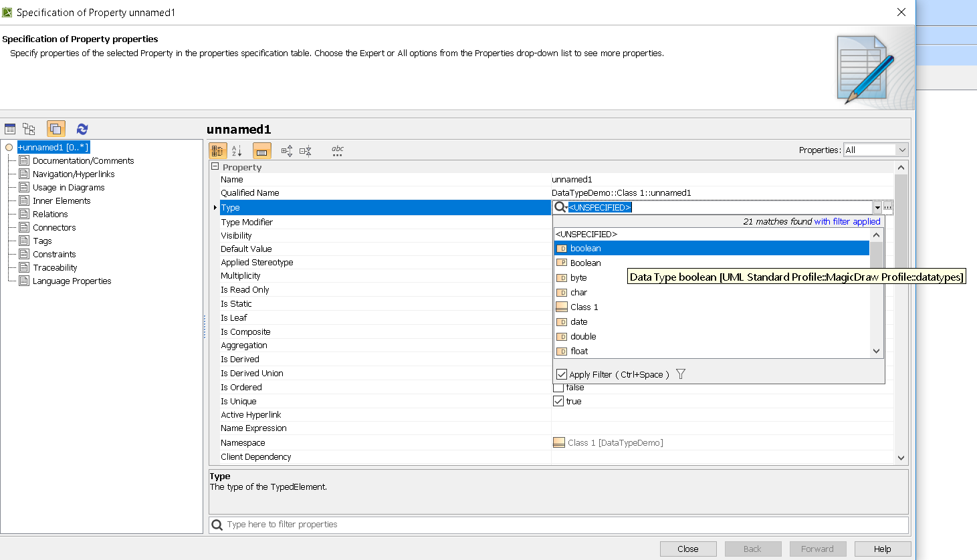Click the abc icon in properties toolbar

pos(338,150)
